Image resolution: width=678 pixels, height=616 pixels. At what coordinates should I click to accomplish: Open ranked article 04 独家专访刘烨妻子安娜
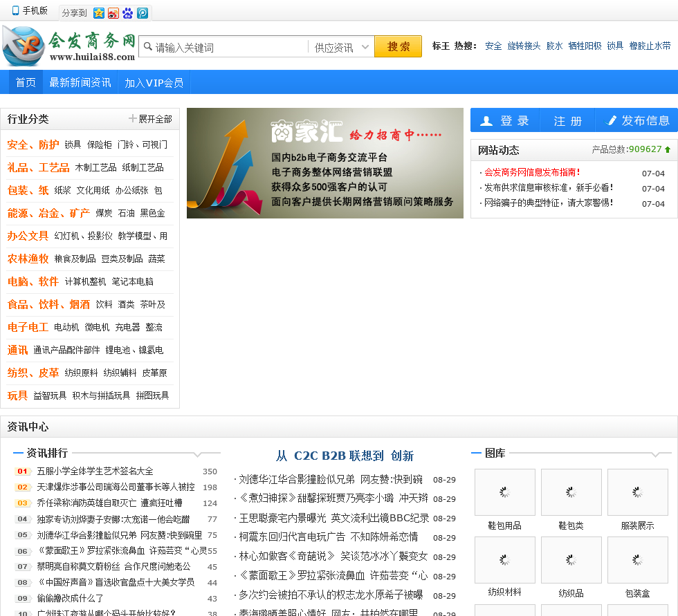113,519
